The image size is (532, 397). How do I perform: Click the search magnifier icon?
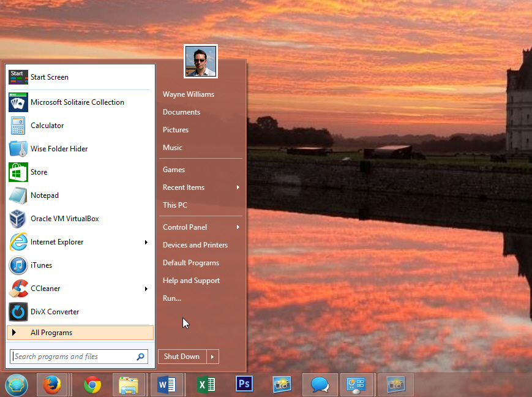[x=140, y=357]
